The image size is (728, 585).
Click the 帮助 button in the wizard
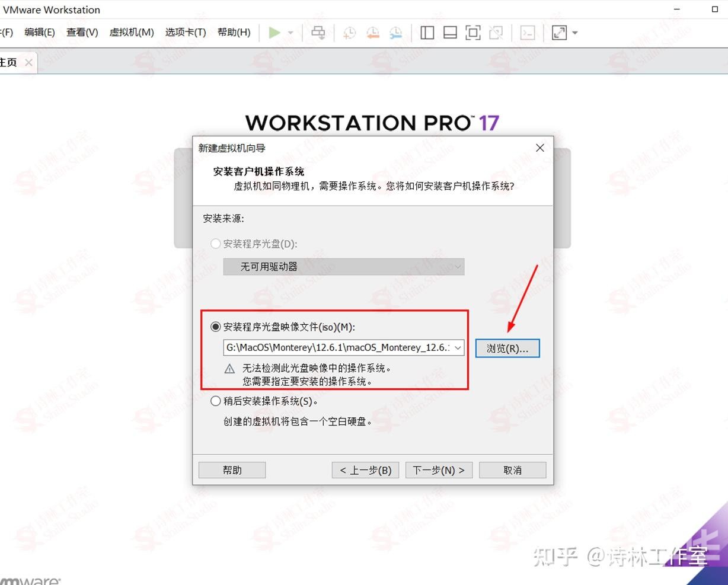coord(231,469)
